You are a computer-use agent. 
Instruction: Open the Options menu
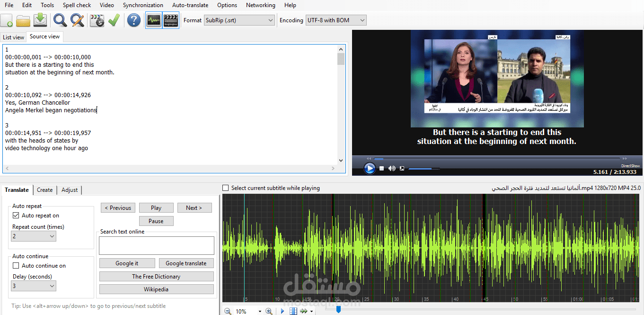click(227, 5)
